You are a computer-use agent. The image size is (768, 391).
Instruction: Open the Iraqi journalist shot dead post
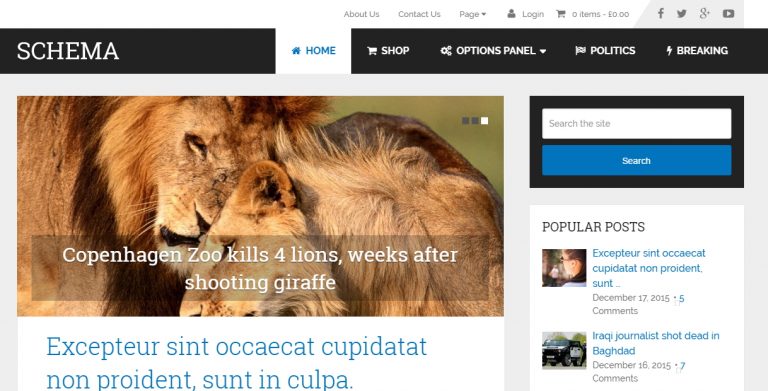pos(656,343)
